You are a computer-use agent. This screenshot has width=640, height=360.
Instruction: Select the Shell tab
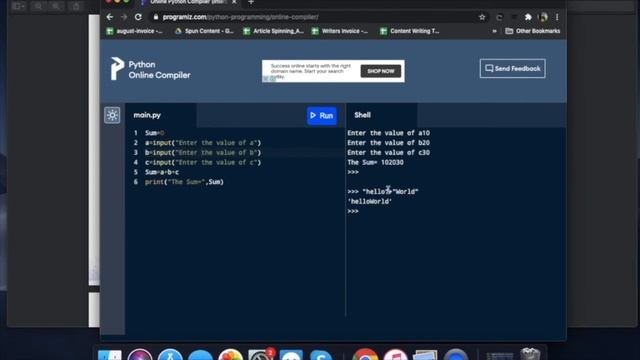[362, 115]
